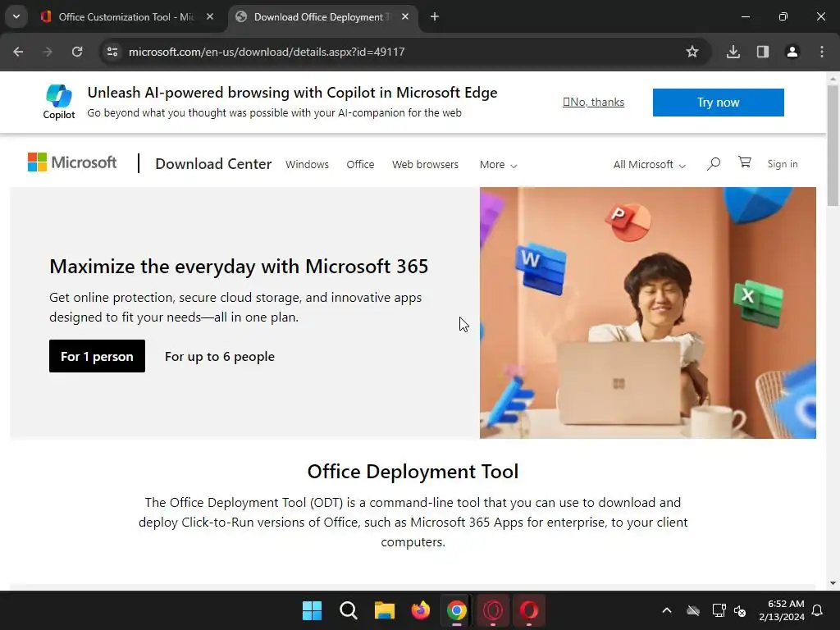This screenshot has height=630, width=840.
Task: Open a new browser tab
Action: point(435,16)
